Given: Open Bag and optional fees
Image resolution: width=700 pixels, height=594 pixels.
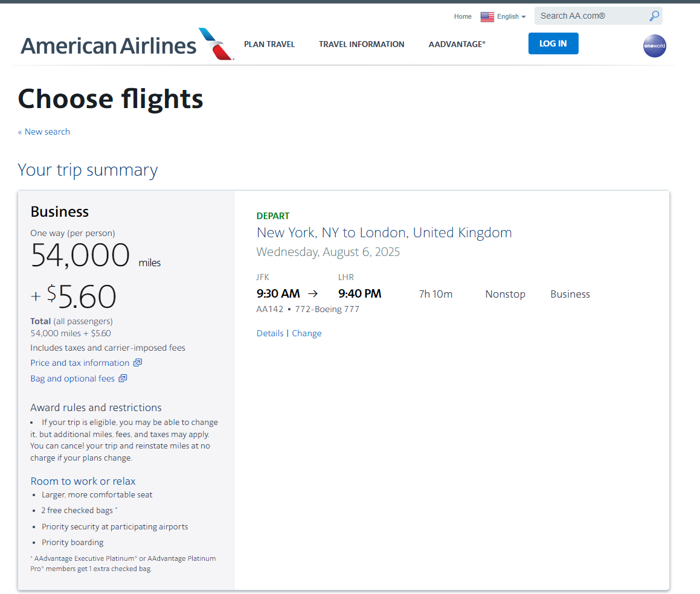Looking at the screenshot, I should coord(72,378).
